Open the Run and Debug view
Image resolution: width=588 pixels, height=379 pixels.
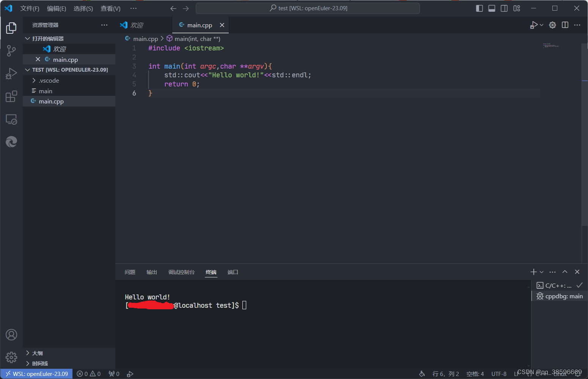[11, 74]
